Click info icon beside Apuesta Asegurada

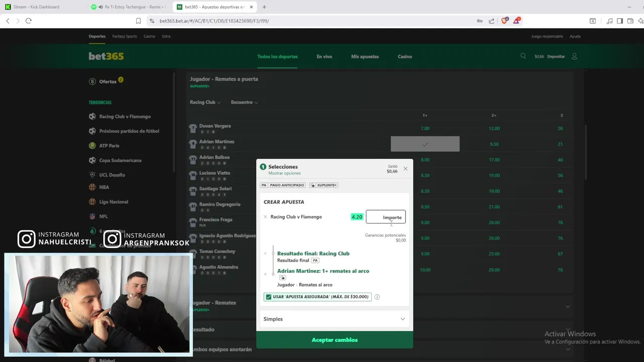(x=377, y=297)
